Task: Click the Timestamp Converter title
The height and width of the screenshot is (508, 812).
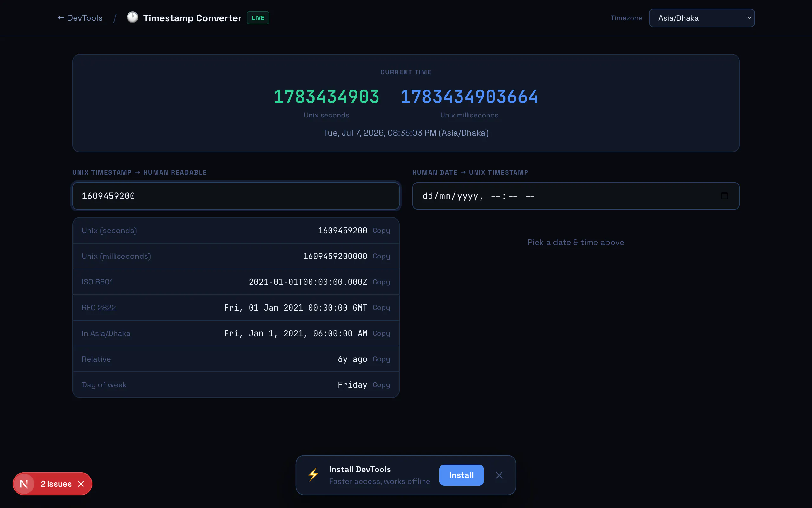Action: [x=192, y=18]
